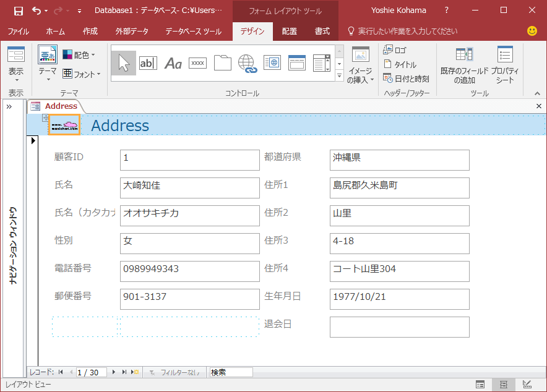Select the Navigation Control icon
The height and width of the screenshot is (392, 547).
(x=297, y=63)
